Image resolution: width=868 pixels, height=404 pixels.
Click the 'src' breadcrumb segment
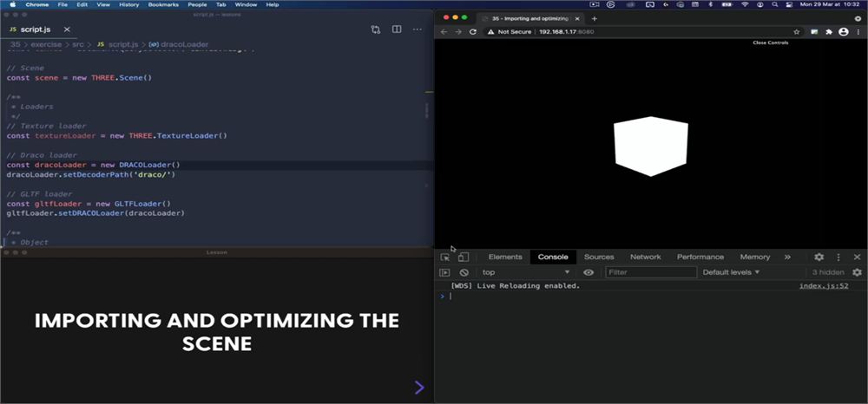[x=78, y=44]
